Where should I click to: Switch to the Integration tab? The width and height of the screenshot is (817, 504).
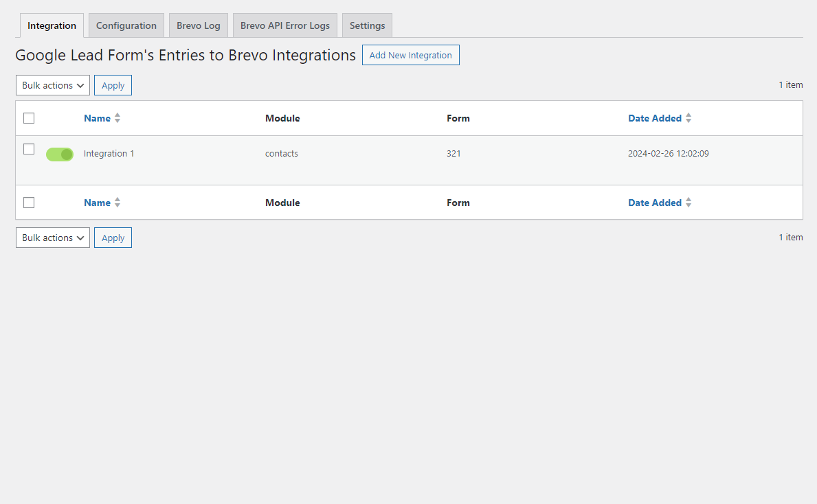tap(52, 25)
